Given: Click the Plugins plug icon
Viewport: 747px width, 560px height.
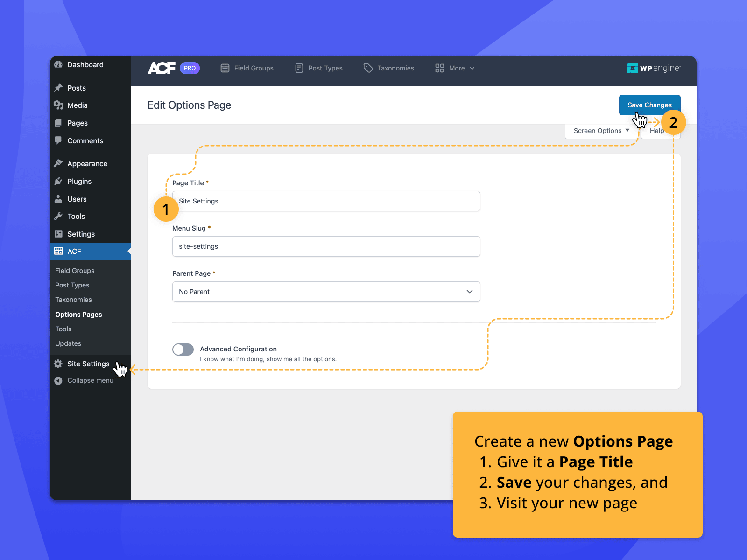Looking at the screenshot, I should [x=58, y=181].
